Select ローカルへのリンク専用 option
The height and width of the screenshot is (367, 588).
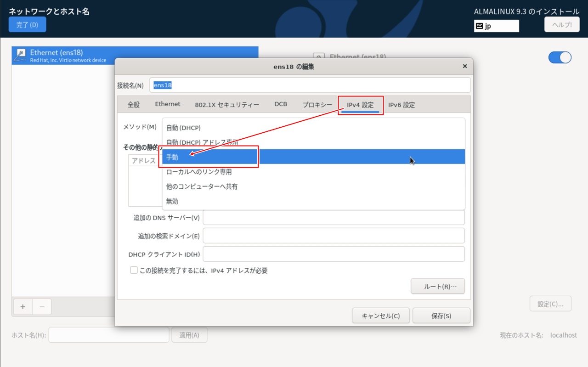[x=198, y=172]
